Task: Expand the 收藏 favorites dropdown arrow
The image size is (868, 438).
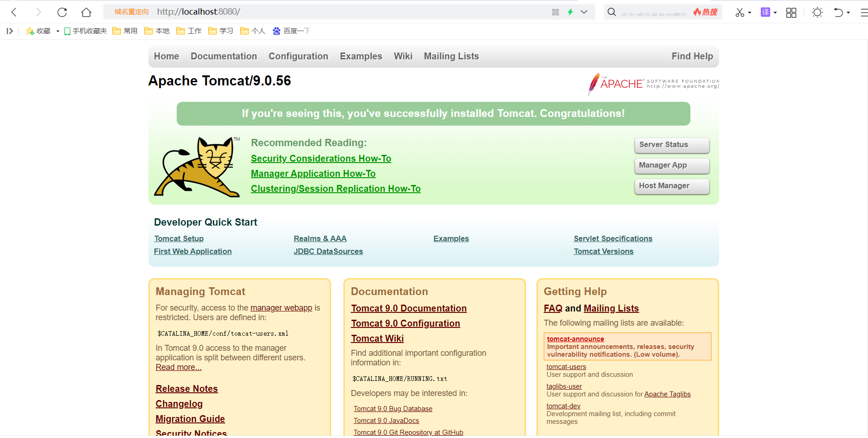Action: point(58,31)
